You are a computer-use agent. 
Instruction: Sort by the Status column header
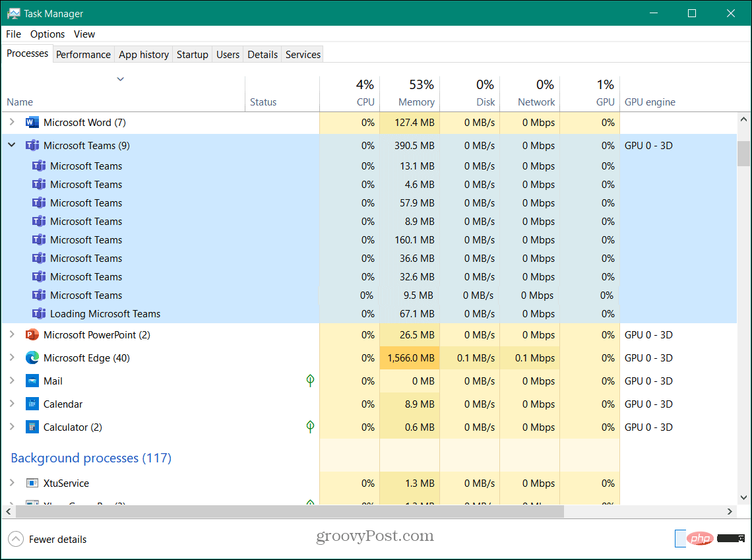click(282, 94)
